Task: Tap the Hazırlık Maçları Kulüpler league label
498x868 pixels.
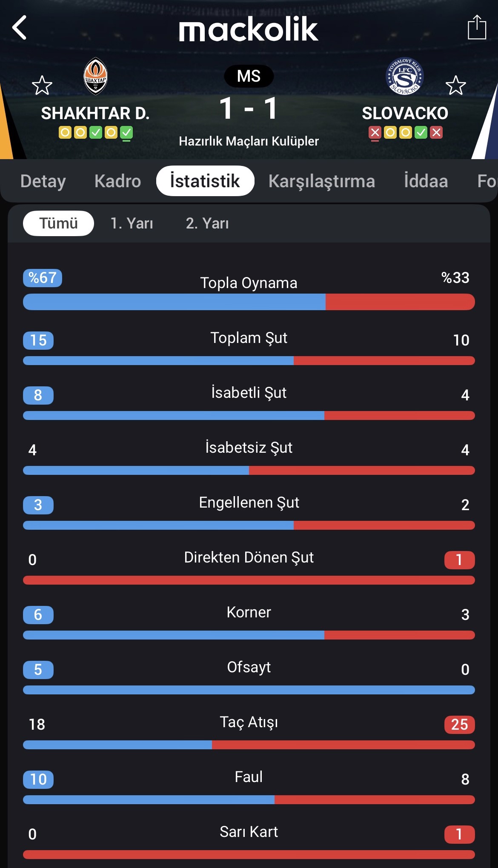Action: [249, 141]
